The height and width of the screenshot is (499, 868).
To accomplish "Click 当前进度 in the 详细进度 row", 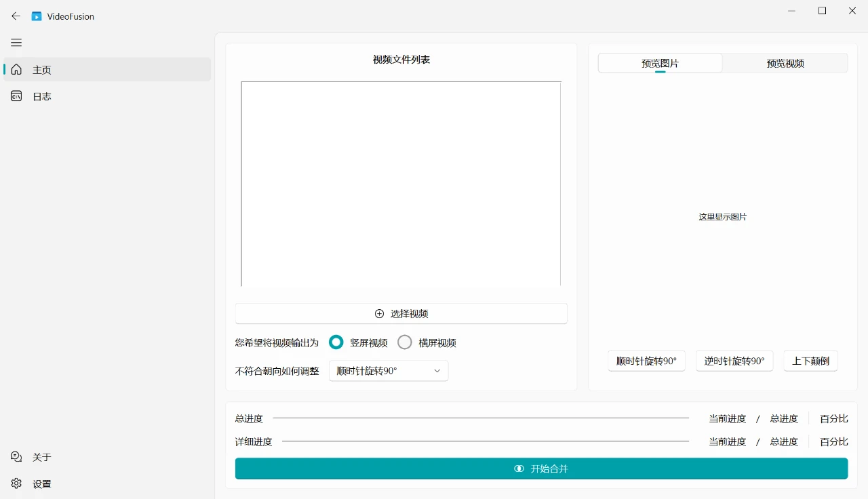I will tap(728, 442).
